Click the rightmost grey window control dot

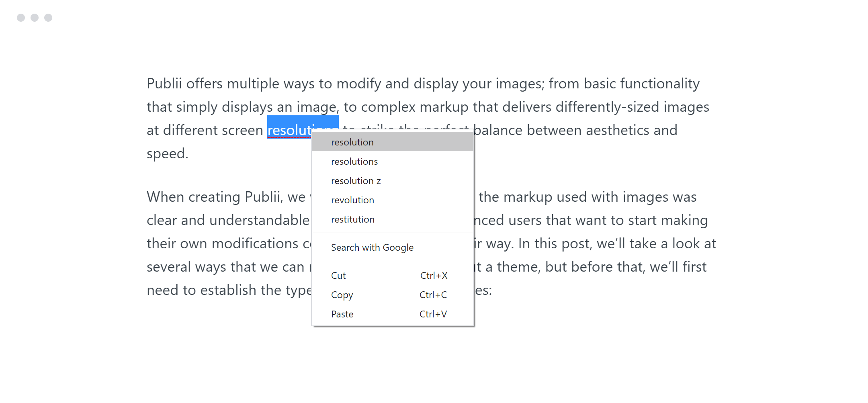click(48, 17)
